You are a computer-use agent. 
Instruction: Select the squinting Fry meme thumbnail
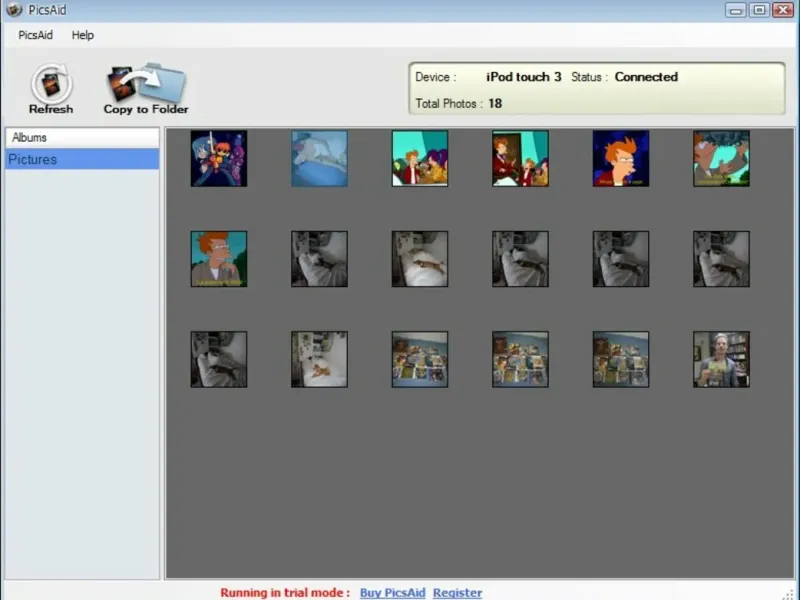pyautogui.click(x=621, y=158)
